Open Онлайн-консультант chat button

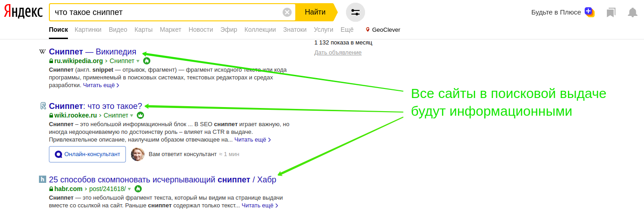point(87,154)
